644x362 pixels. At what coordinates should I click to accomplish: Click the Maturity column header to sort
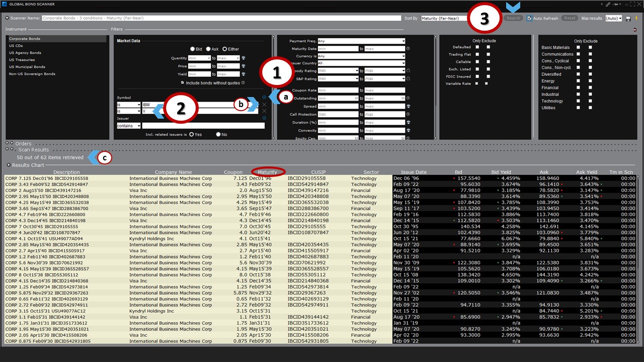267,171
